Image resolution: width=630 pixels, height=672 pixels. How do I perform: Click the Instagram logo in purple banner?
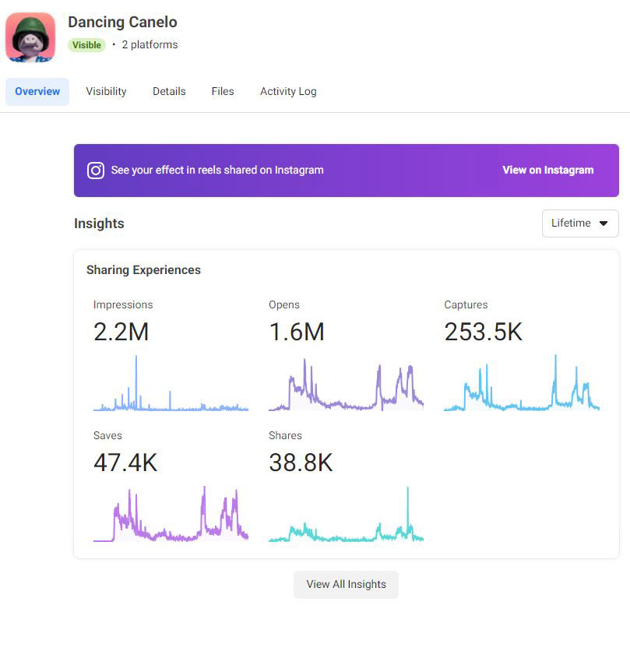96,171
